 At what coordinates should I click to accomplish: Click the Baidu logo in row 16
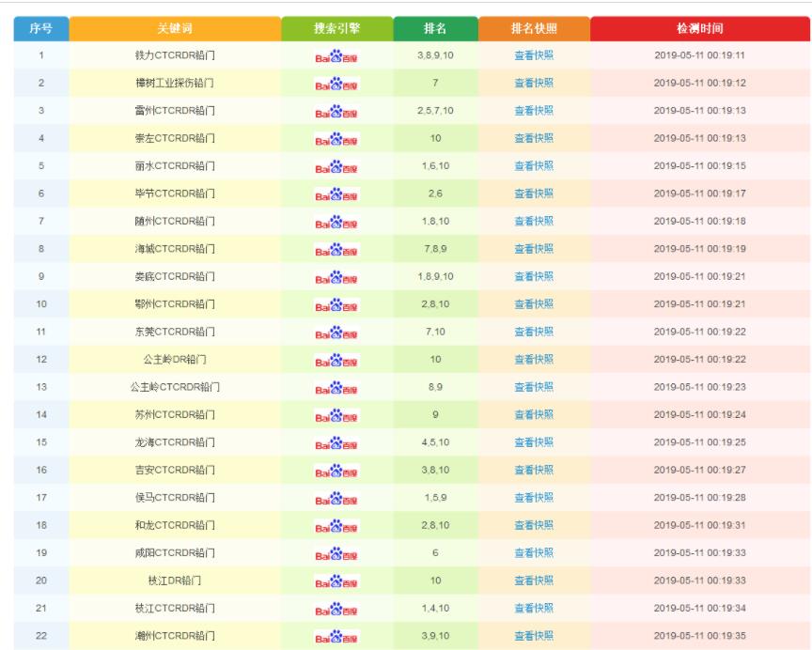336,471
